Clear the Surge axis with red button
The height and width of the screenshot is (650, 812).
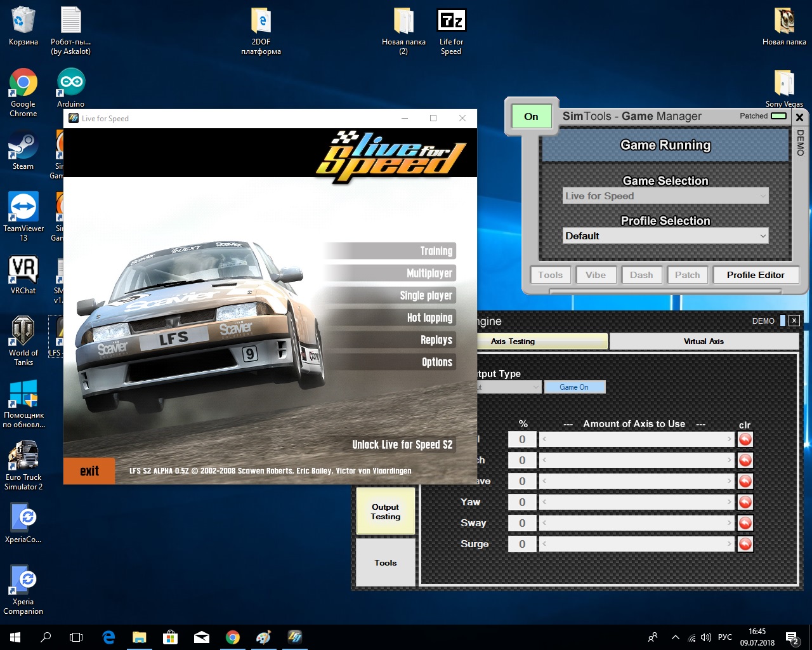(x=745, y=544)
